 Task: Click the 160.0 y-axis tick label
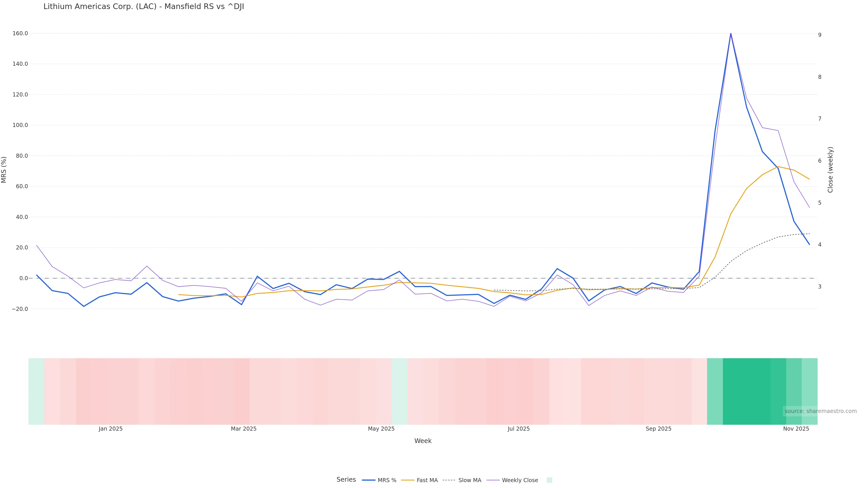click(20, 33)
